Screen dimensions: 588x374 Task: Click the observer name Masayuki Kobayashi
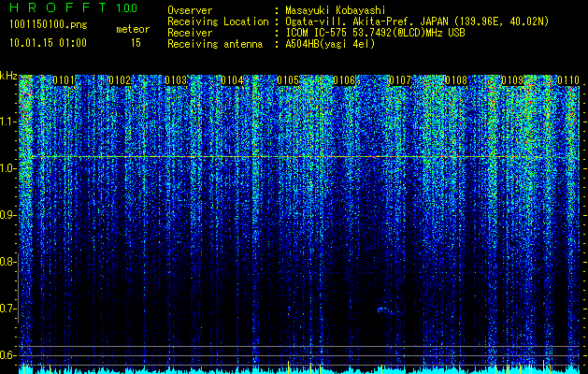pyautogui.click(x=336, y=10)
